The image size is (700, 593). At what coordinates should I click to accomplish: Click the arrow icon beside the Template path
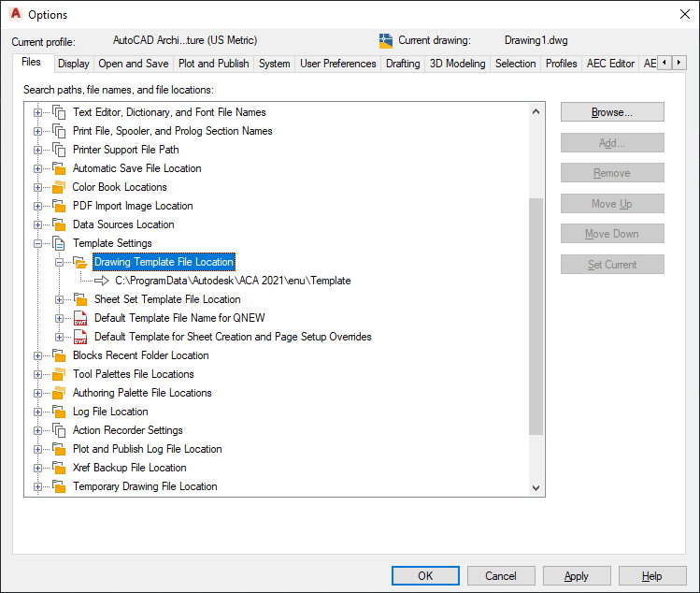pyautogui.click(x=102, y=281)
